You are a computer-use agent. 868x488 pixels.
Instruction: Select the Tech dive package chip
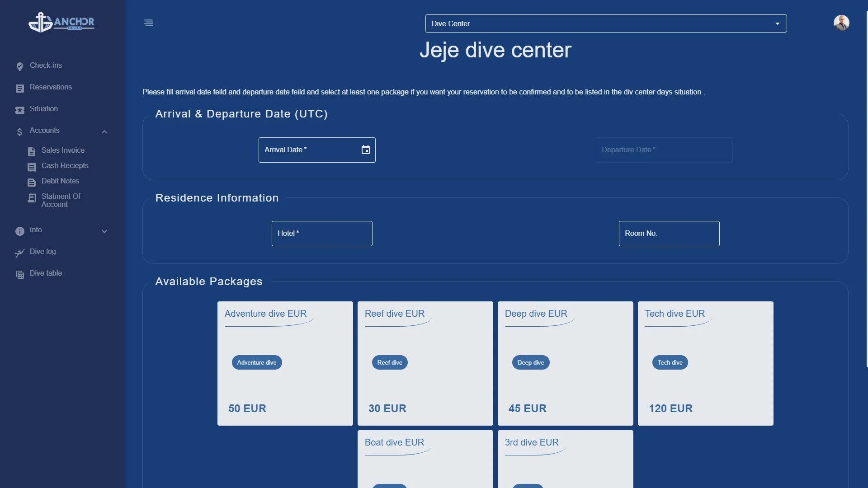(670, 362)
